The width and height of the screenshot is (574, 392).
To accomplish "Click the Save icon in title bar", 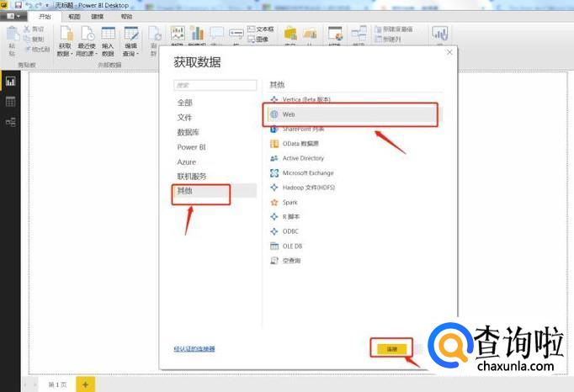I will tap(18, 5).
